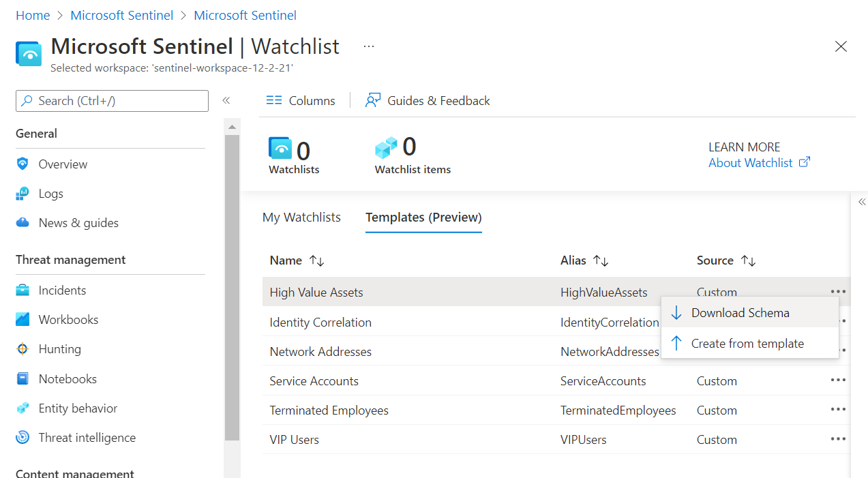Select the Hunting crosshair icon

point(23,349)
